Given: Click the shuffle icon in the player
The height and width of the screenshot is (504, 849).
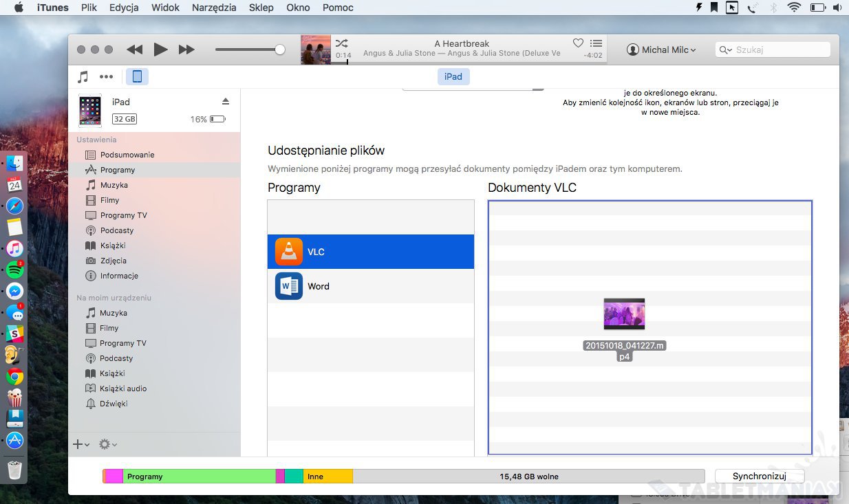Looking at the screenshot, I should coord(341,43).
